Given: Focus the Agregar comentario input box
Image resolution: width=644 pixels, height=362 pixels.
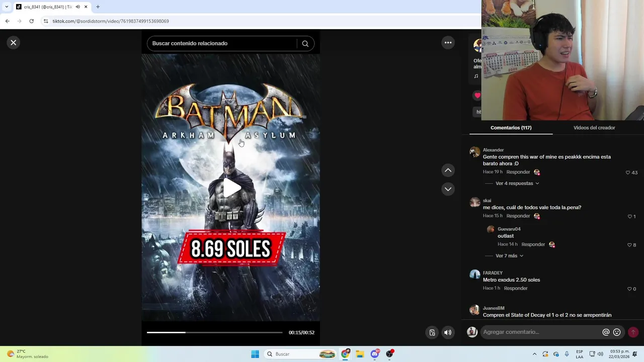Looking at the screenshot, I should [541, 332].
